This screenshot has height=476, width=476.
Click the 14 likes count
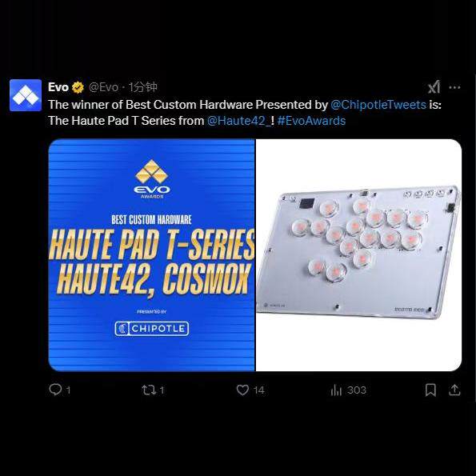tap(259, 390)
